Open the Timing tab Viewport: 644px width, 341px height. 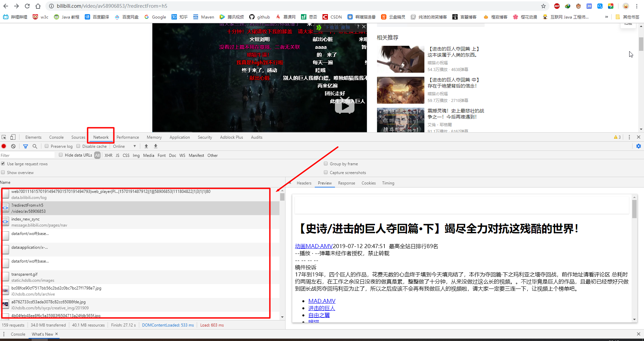pyautogui.click(x=388, y=183)
